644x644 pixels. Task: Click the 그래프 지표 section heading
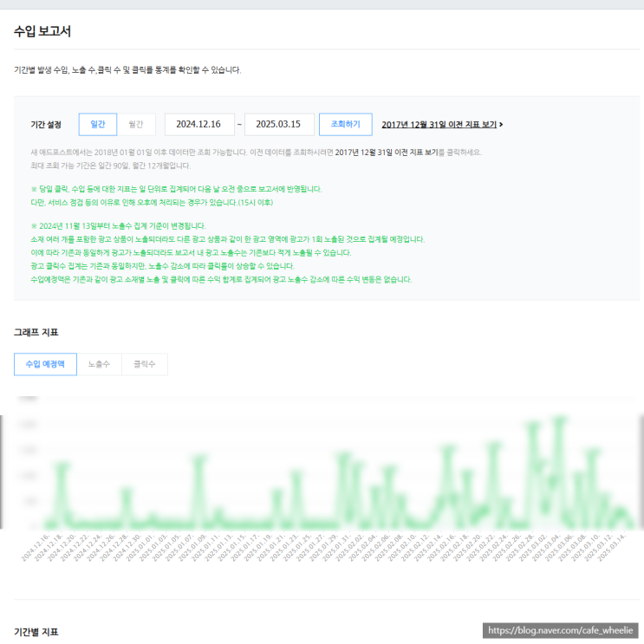[x=36, y=332]
